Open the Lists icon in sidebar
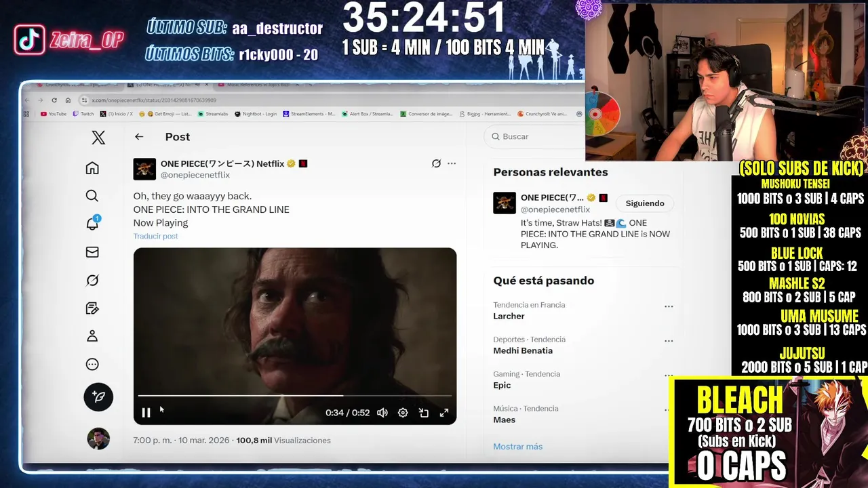 [x=92, y=308]
